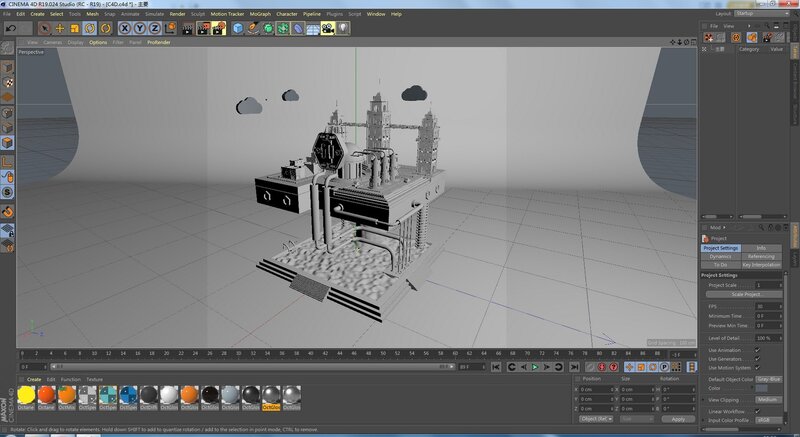Expand the View Clipping dropdown
Viewport: 800px width, 437px height.
[769, 399]
